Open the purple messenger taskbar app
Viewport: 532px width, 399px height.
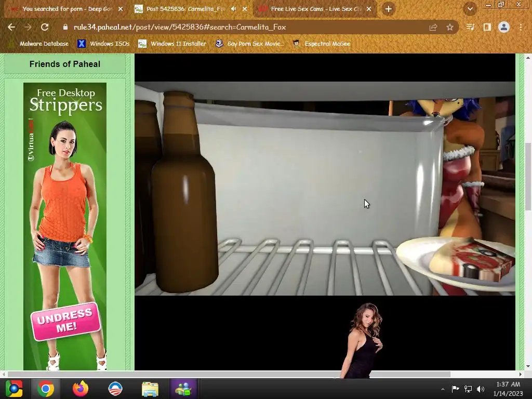(x=183, y=389)
